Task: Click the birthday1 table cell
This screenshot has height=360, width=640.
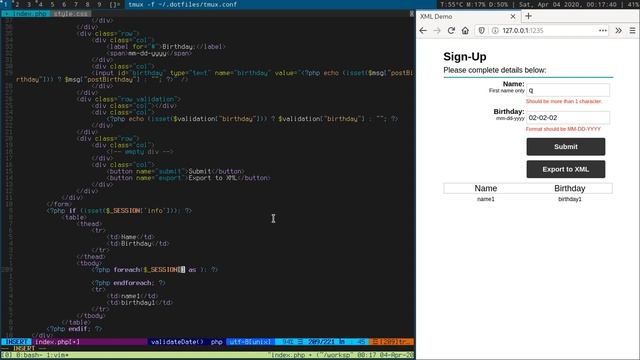Action: click(x=570, y=199)
